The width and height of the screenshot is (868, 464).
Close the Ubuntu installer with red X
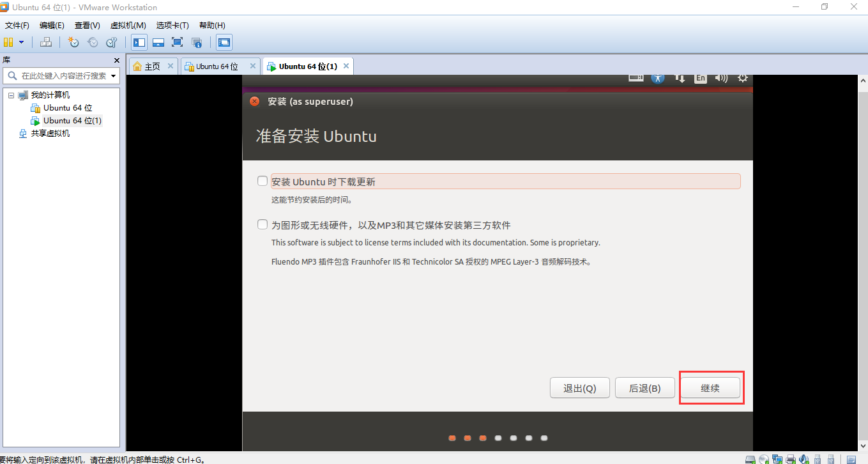tap(254, 102)
